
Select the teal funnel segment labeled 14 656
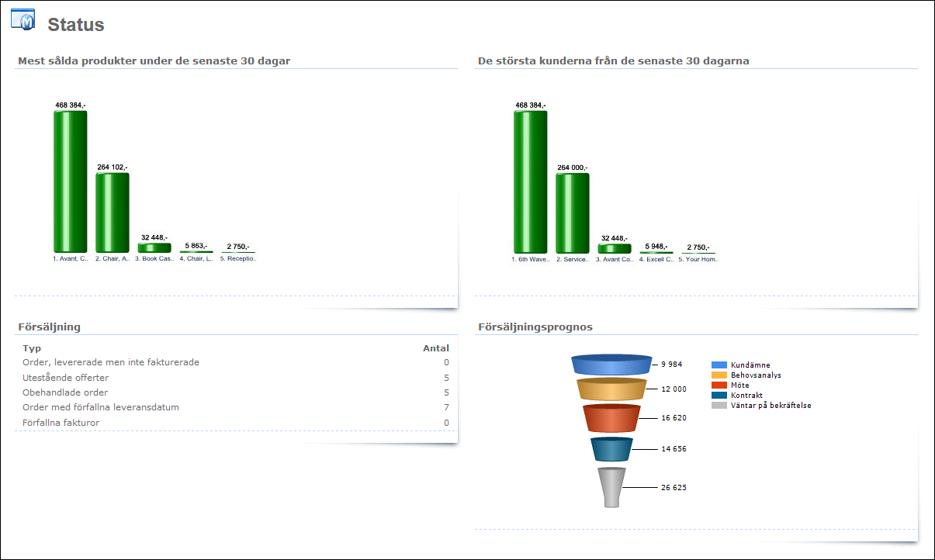[611, 449]
